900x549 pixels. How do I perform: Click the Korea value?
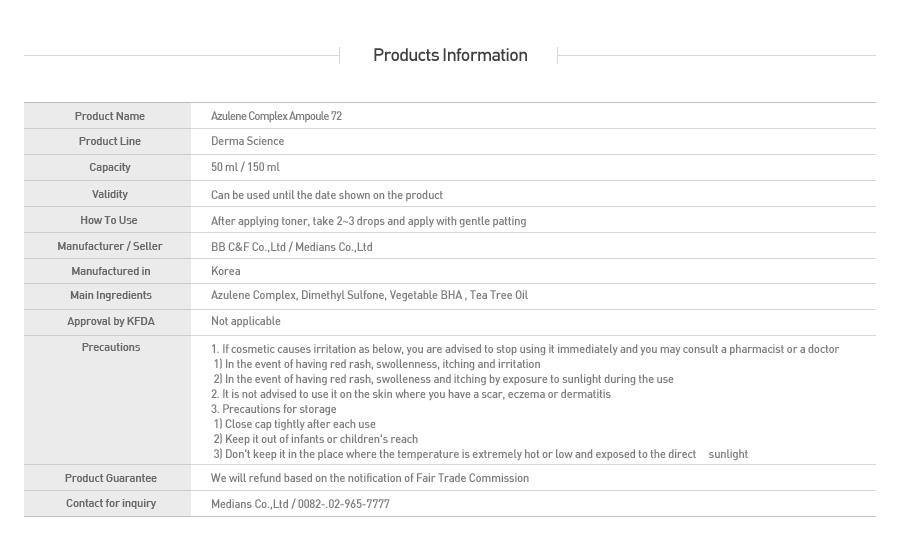pyautogui.click(x=225, y=271)
